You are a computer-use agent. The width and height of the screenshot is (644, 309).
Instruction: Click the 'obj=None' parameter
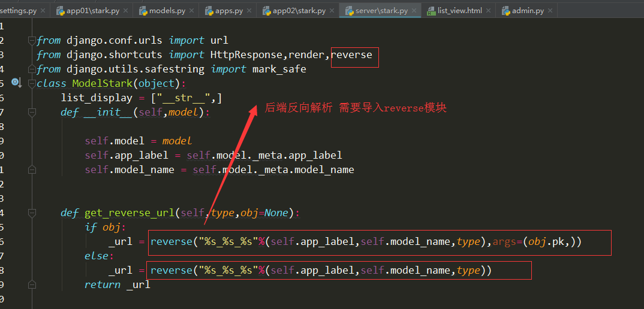tap(264, 213)
